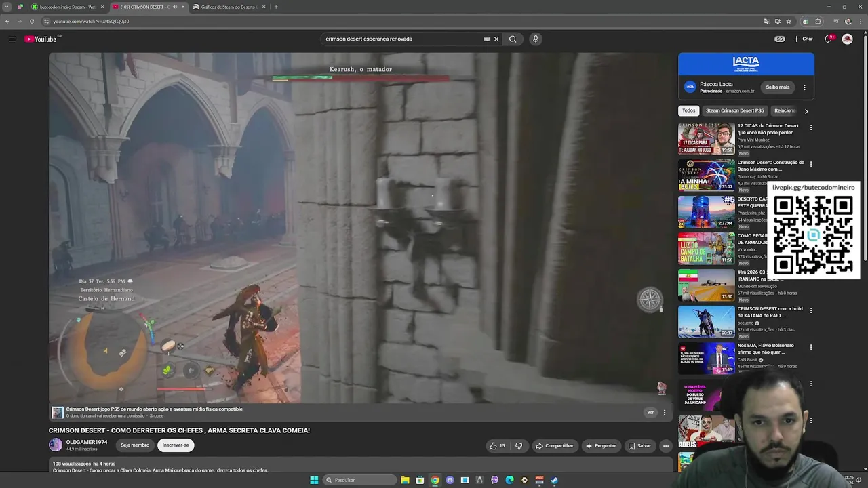Viewport: 868px width, 488px height.
Task: Go to the YouTube home logo
Action: [41, 39]
